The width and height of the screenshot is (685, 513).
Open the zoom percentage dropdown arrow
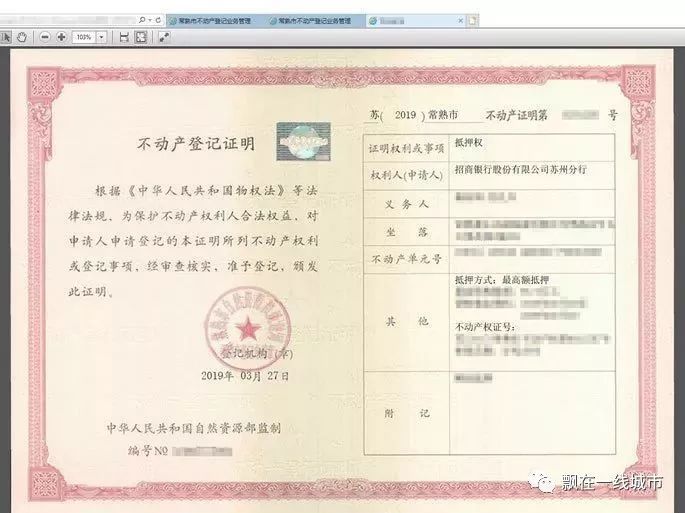pos(101,37)
